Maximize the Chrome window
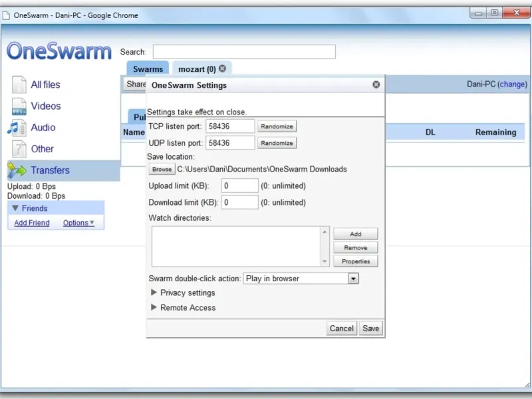The width and height of the screenshot is (532, 399). pos(495,13)
